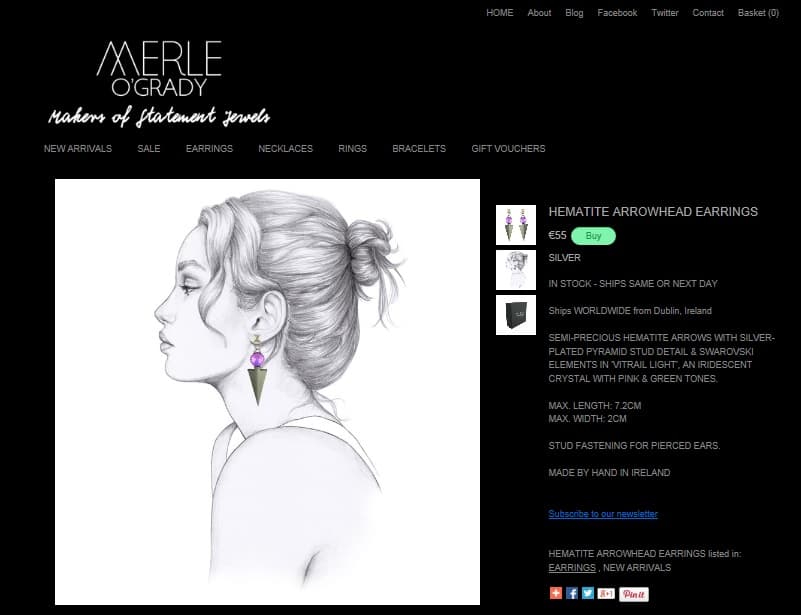This screenshot has width=801, height=615.
Task: Share on Facebook via small icon
Action: 572,593
